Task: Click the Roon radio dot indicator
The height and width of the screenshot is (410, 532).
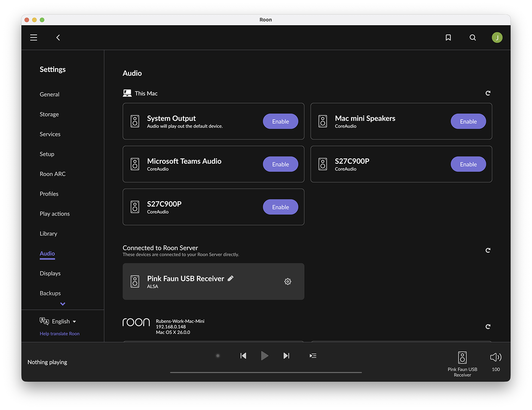Action: pos(218,356)
